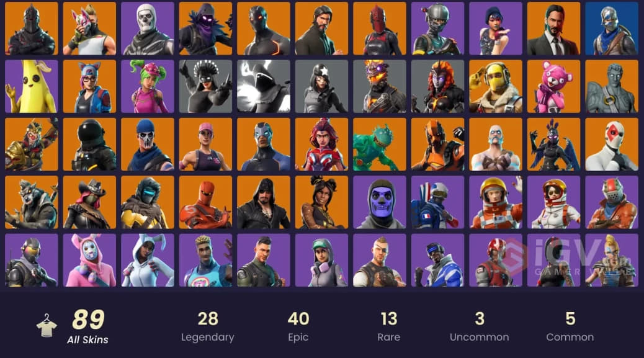The width and height of the screenshot is (644, 358).
Task: Show the 13 Rare skins
Action: (388, 326)
